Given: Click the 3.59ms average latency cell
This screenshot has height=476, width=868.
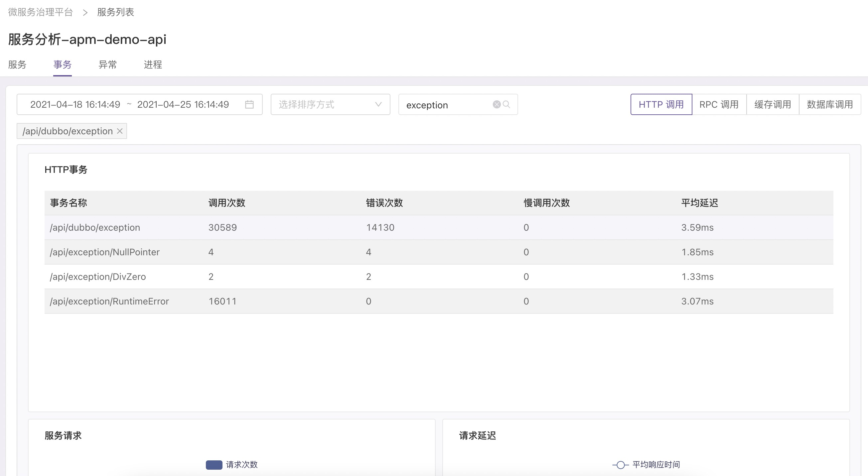Looking at the screenshot, I should tap(697, 227).
